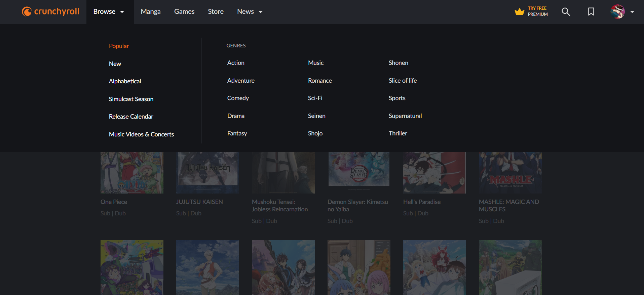Image resolution: width=644 pixels, height=295 pixels.
Task: Open the Hell's Paradise poster
Action: click(x=434, y=173)
